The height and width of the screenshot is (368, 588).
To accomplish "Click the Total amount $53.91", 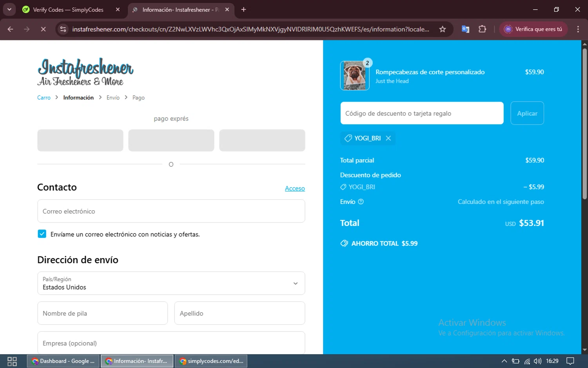I will click(x=532, y=223).
